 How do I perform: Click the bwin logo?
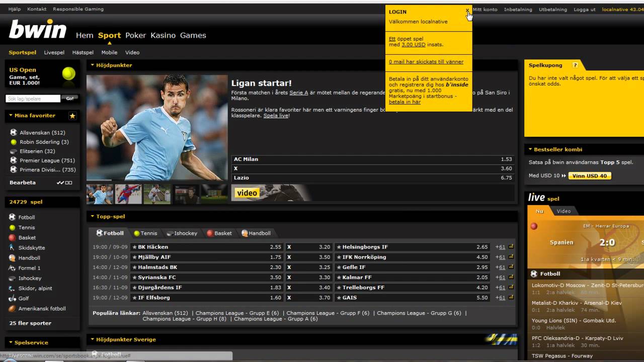tap(38, 30)
